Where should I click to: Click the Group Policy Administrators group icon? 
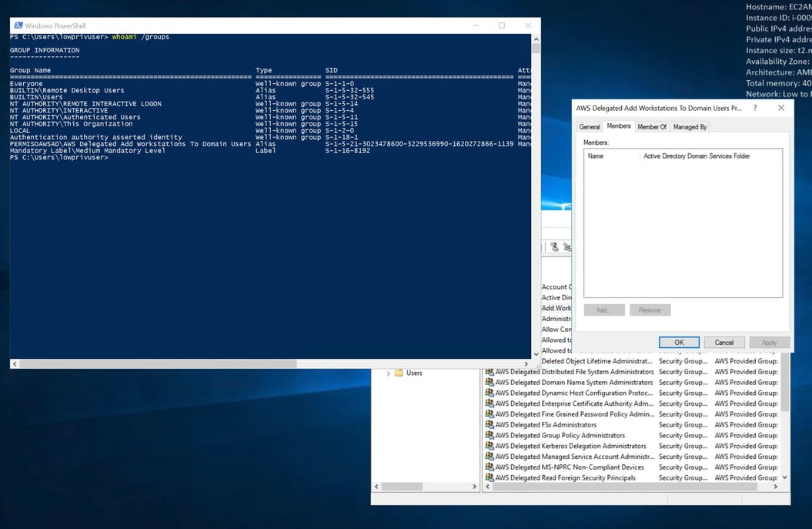point(490,436)
